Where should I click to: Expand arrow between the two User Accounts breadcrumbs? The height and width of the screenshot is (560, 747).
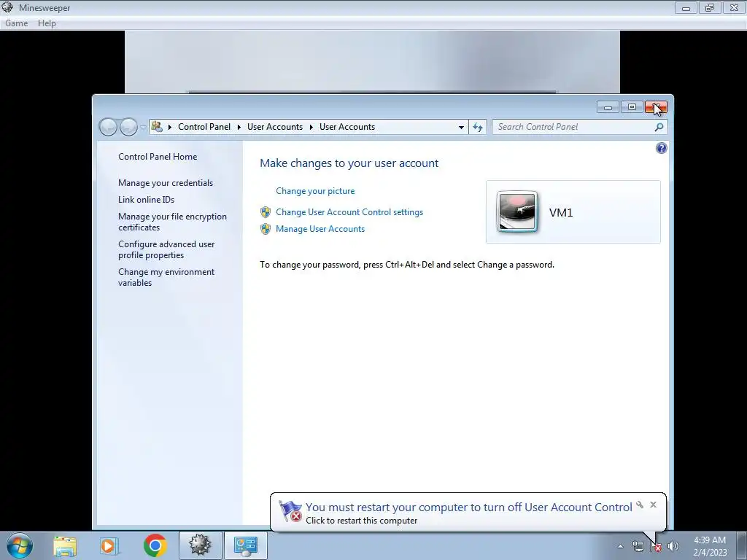point(311,127)
